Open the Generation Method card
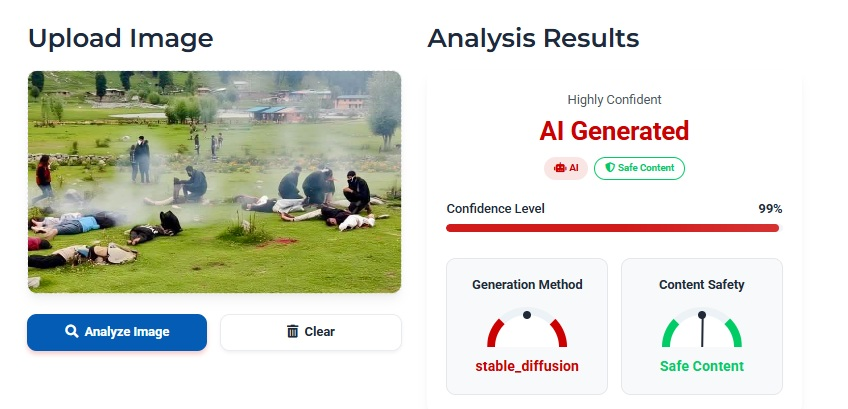Viewport: 848px width, 409px height. click(527, 326)
